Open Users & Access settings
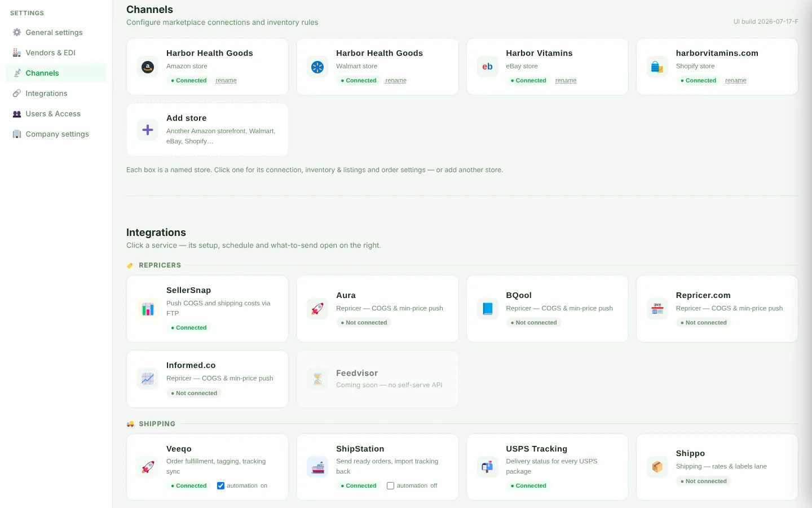The width and height of the screenshot is (812, 508). coord(56,113)
